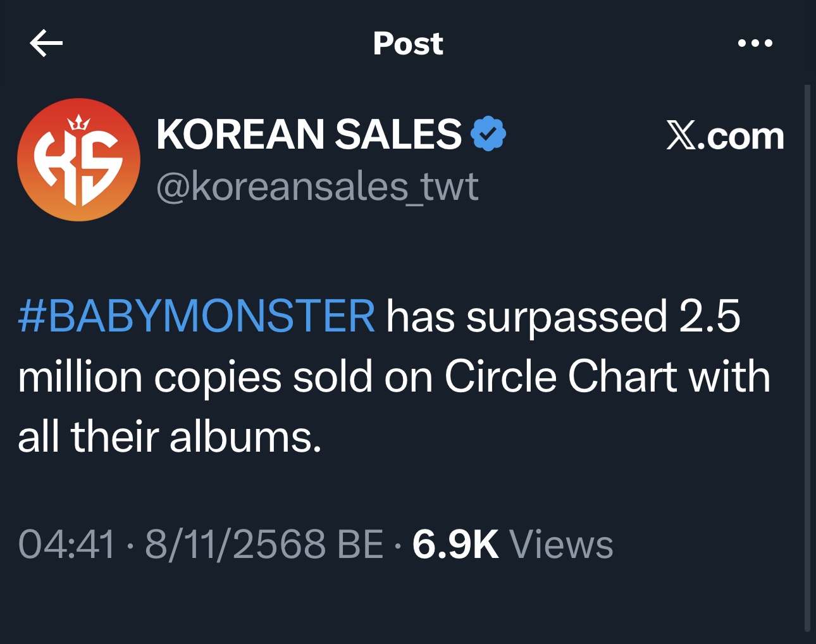Click the 04:41 timestamp
The width and height of the screenshot is (816, 644).
click(67, 544)
